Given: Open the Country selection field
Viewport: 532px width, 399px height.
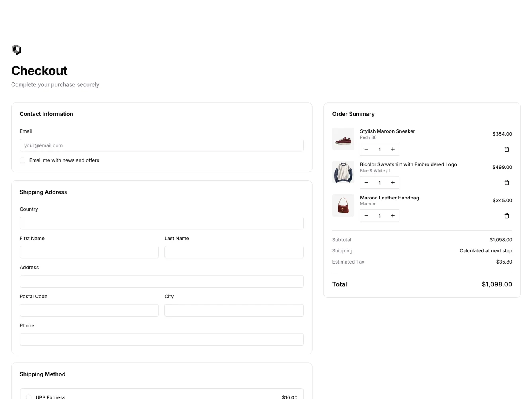Looking at the screenshot, I should click(x=161, y=223).
